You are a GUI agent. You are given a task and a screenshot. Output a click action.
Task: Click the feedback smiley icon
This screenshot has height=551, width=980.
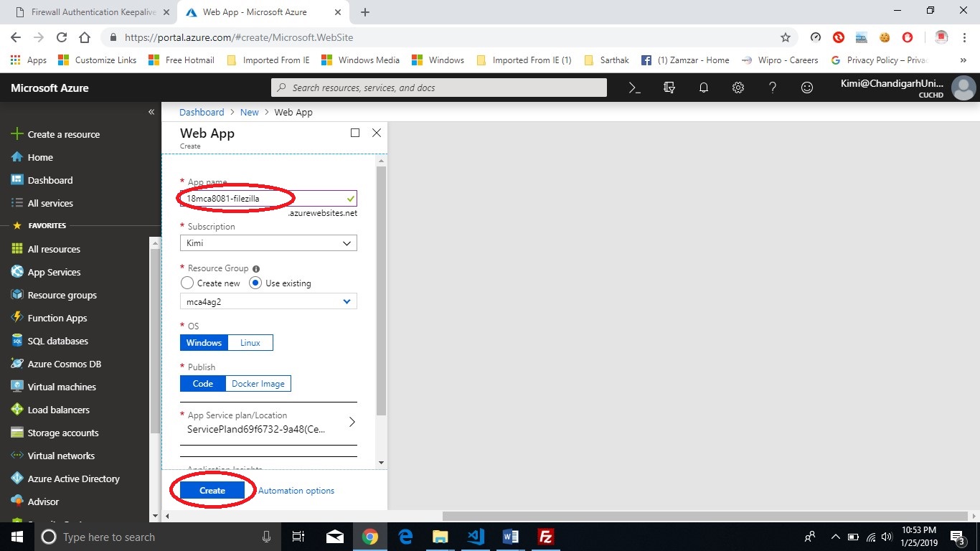[x=807, y=88]
